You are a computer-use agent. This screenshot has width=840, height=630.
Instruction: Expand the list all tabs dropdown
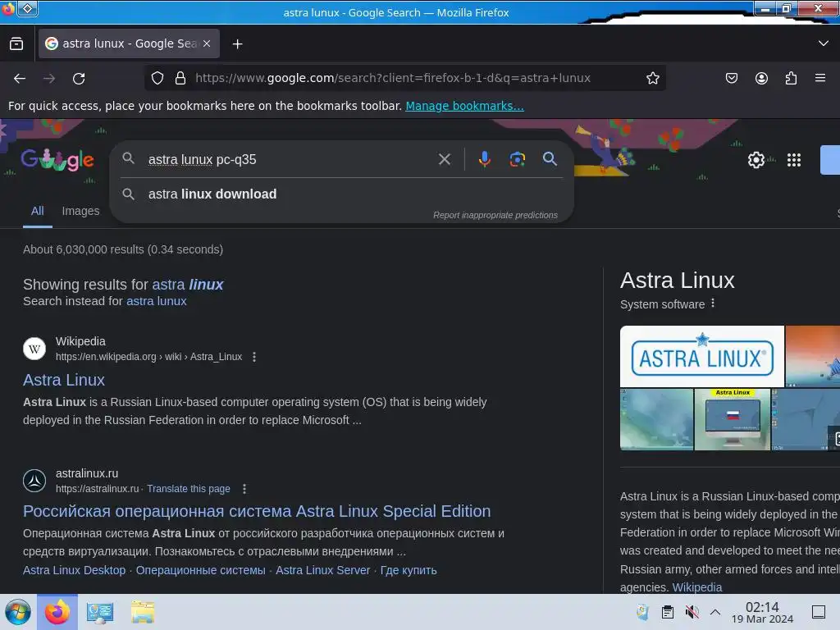click(x=824, y=43)
